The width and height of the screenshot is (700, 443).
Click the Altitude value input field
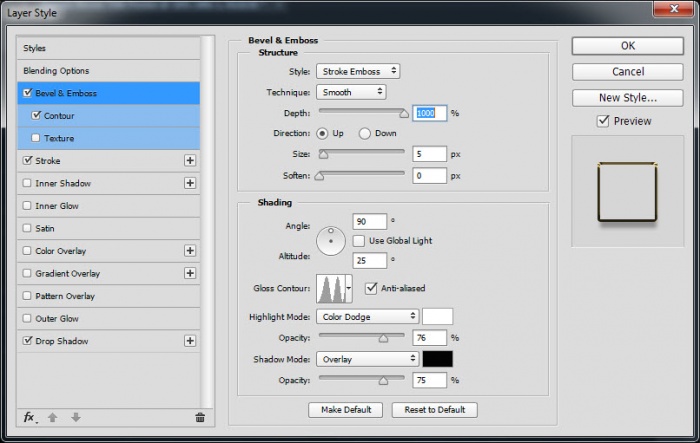pyautogui.click(x=369, y=260)
